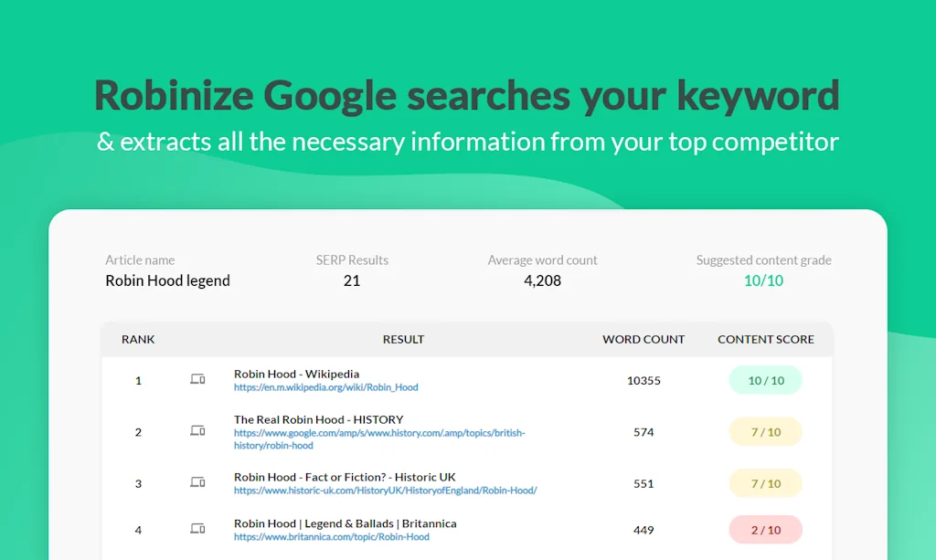The width and height of the screenshot is (936, 560).
Task: Click the device icon beside HISTORY result
Action: pos(197,431)
